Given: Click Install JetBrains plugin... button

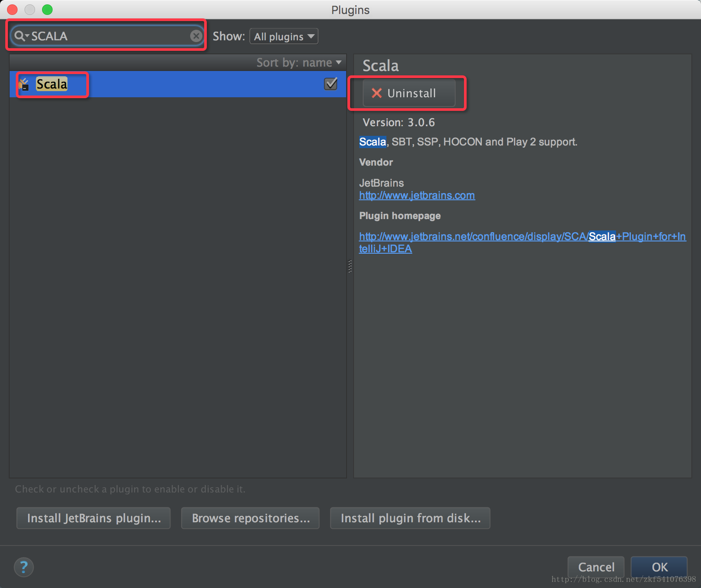Looking at the screenshot, I should [x=94, y=518].
